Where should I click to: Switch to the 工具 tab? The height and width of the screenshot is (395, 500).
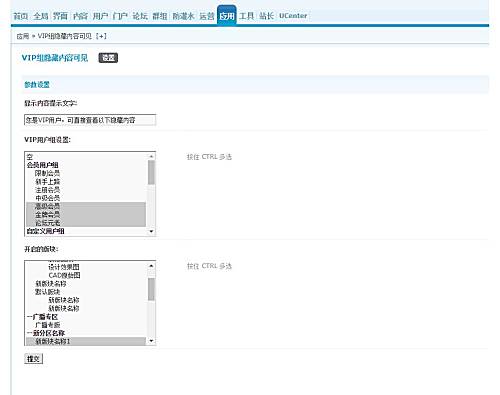point(247,16)
